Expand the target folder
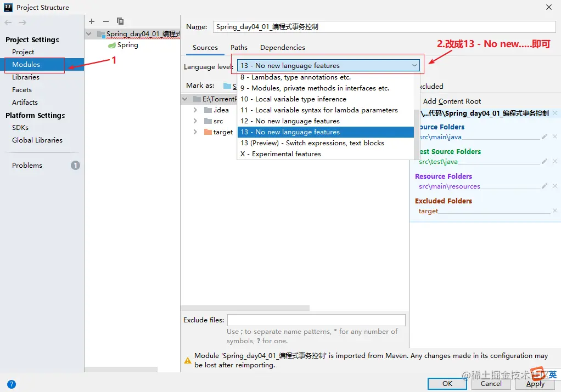The width and height of the screenshot is (561, 392). click(195, 132)
